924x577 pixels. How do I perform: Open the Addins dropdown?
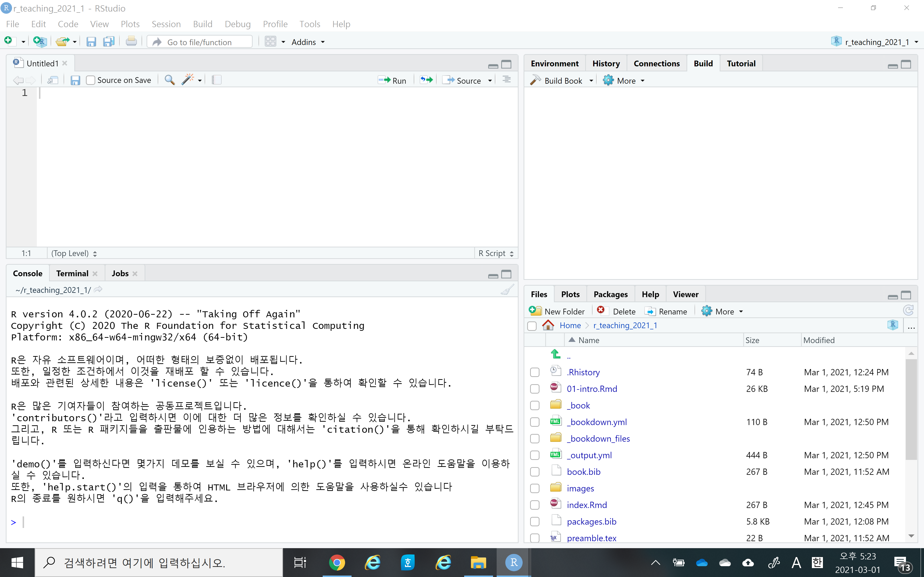pyautogui.click(x=308, y=42)
